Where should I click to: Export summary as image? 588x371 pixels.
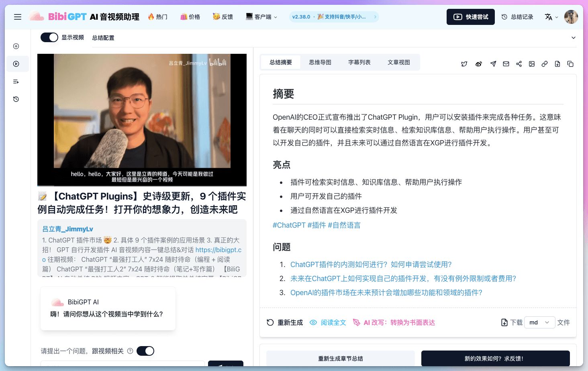[532, 64]
